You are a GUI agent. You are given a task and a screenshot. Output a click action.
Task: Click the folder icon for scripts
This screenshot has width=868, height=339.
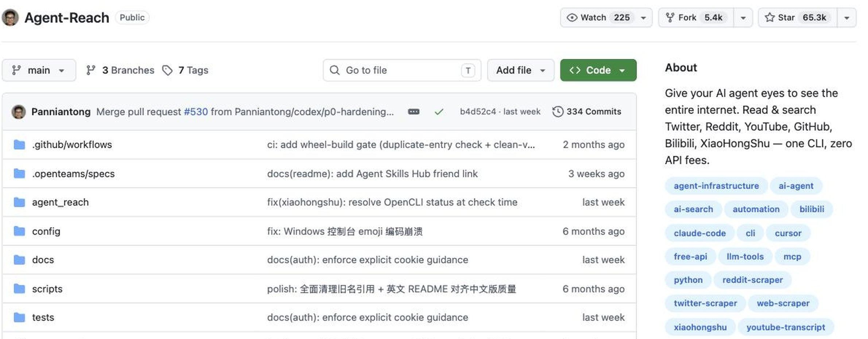19,289
